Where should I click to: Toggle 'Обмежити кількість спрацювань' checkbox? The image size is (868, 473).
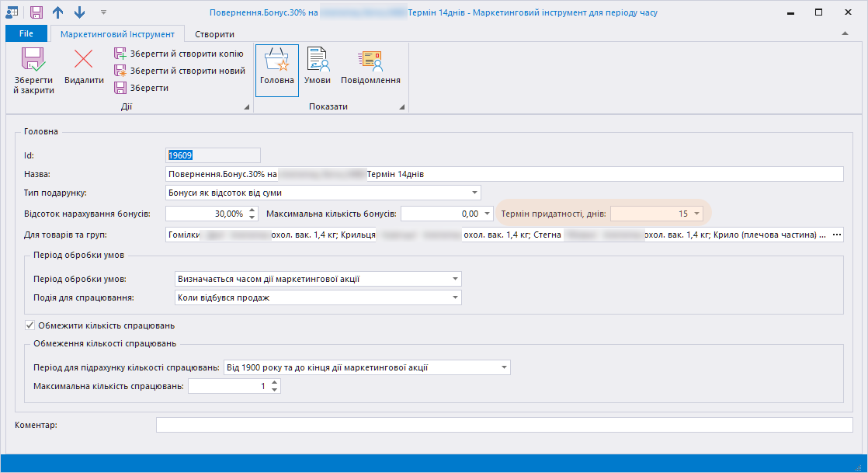click(x=30, y=325)
